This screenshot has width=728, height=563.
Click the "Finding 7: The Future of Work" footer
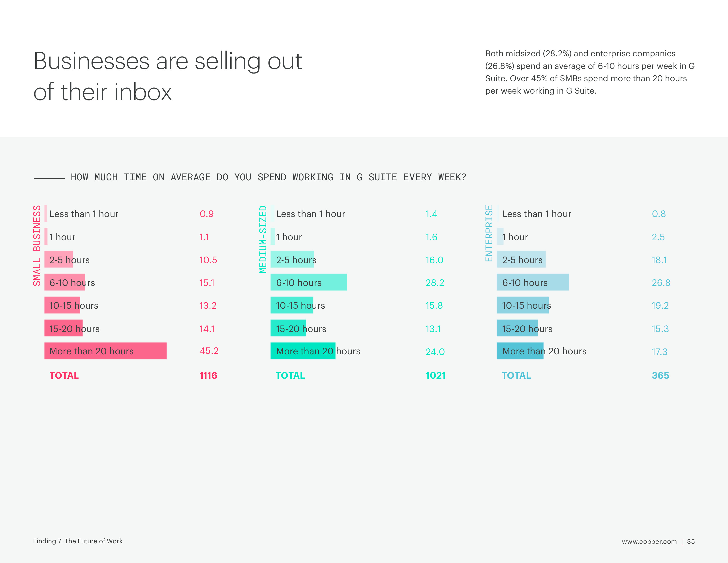click(x=78, y=541)
